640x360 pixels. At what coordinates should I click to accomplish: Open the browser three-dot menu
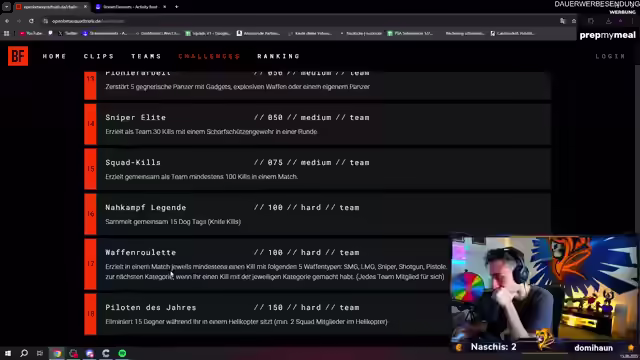pyautogui.click(x=633, y=21)
